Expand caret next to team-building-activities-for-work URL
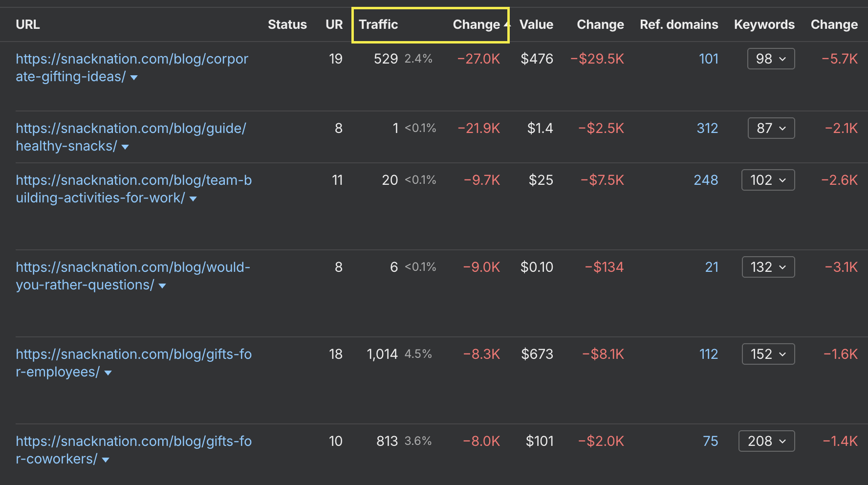 [193, 199]
